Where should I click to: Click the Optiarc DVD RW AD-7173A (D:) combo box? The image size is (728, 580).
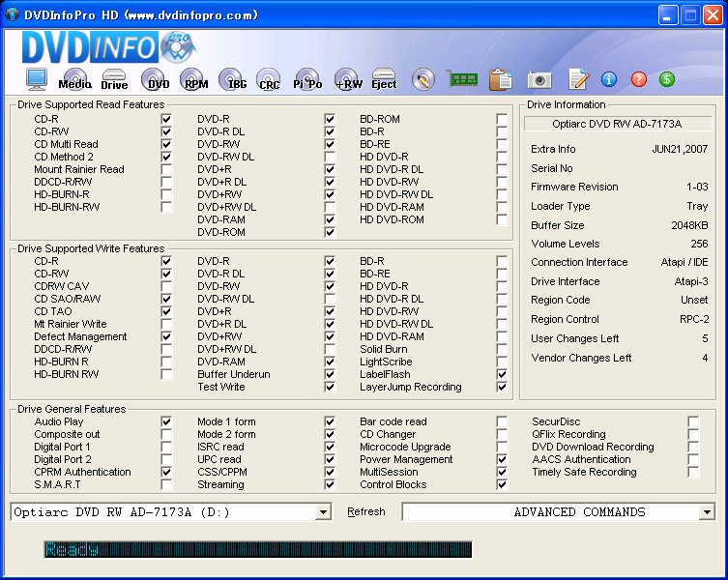click(171, 512)
